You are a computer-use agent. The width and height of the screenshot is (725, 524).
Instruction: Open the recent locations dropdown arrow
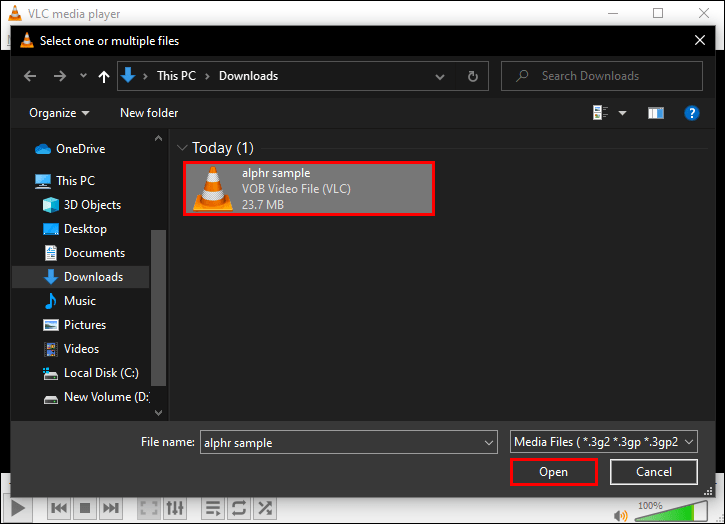click(83, 75)
